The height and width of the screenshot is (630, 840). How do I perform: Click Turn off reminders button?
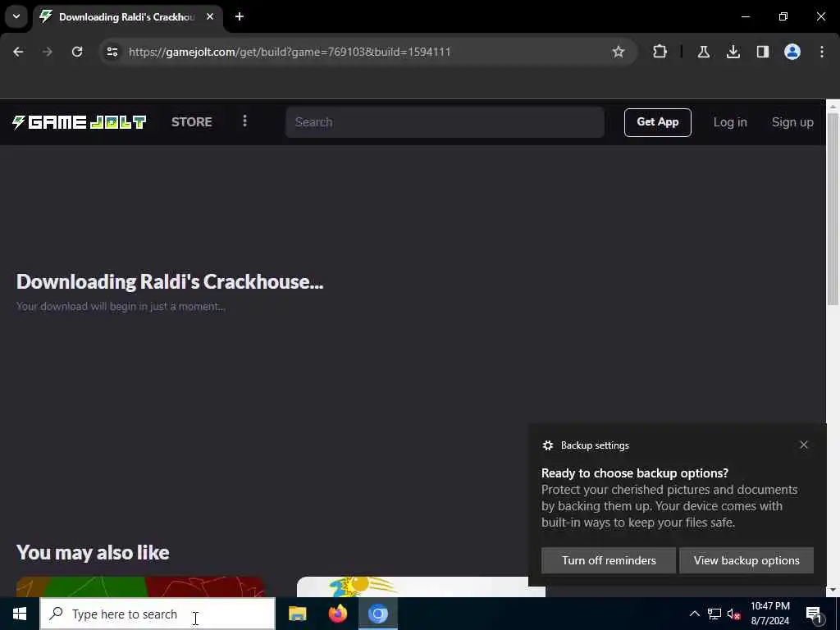click(609, 560)
